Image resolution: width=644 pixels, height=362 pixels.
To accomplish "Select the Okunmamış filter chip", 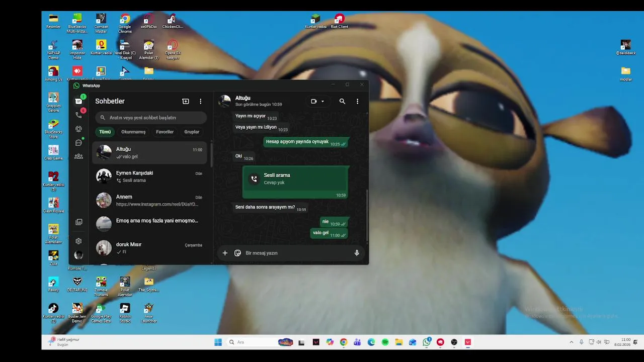I will (x=133, y=132).
